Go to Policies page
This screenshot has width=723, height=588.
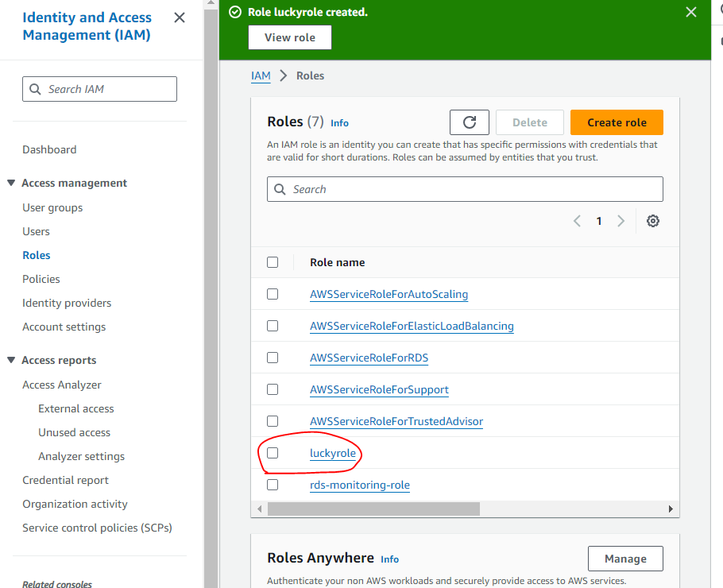(x=41, y=279)
